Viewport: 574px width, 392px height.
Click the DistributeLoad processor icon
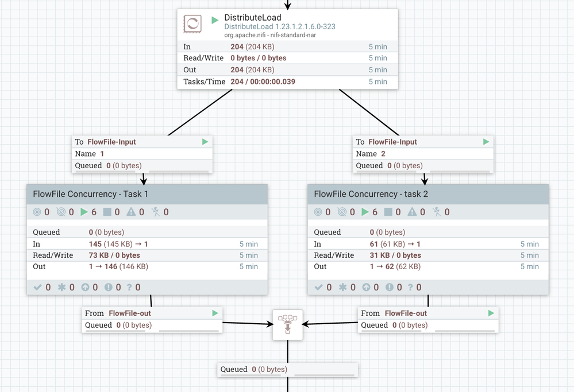192,24
